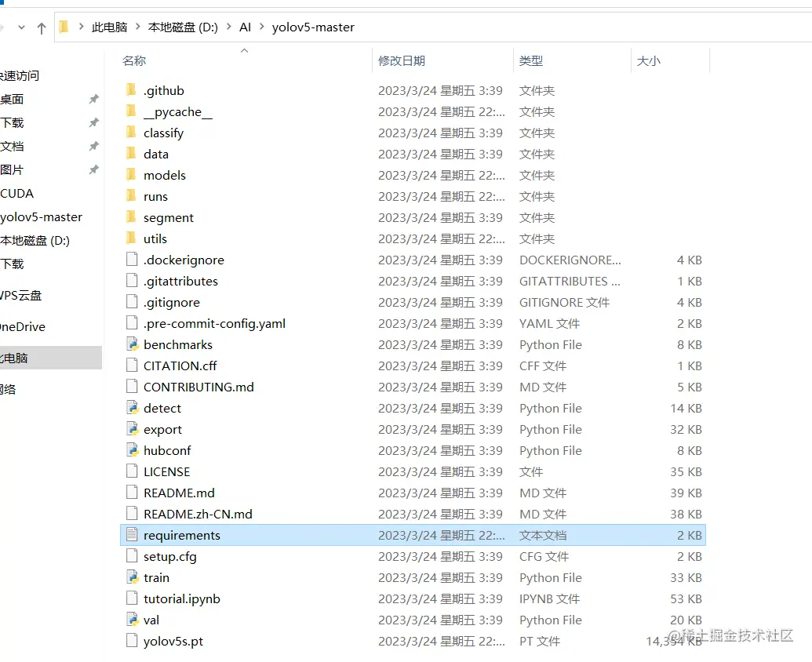Click the Up one level arrow

(42, 28)
